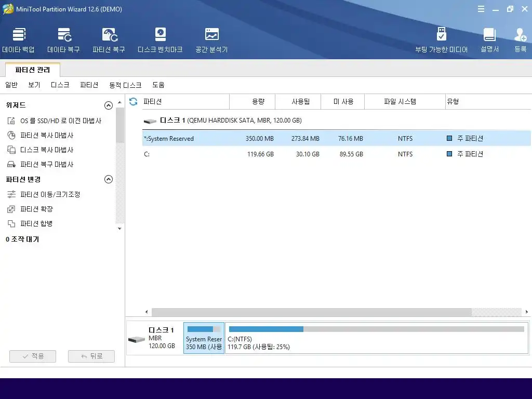532x399 pixels.
Task: Click the MiniTool app logo in title bar
Action: click(x=8, y=9)
